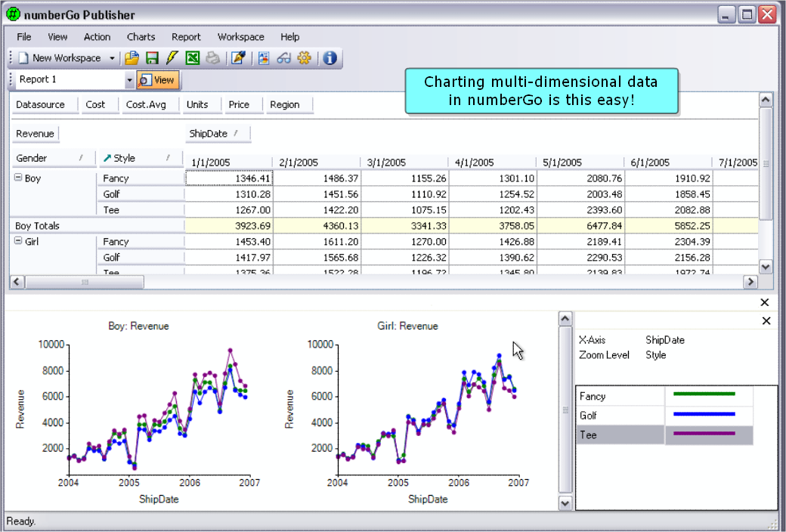Click the eyeglasses icon in the toolbar
This screenshot has height=532, width=786.
tap(283, 58)
